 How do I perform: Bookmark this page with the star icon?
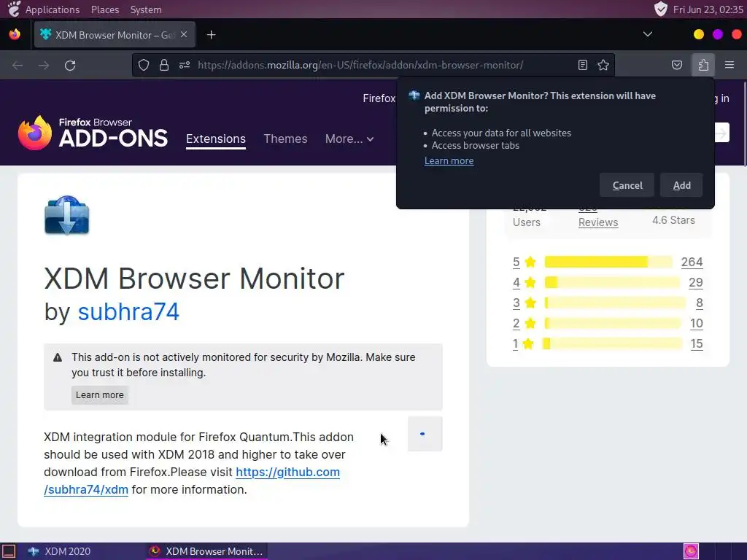(x=603, y=65)
